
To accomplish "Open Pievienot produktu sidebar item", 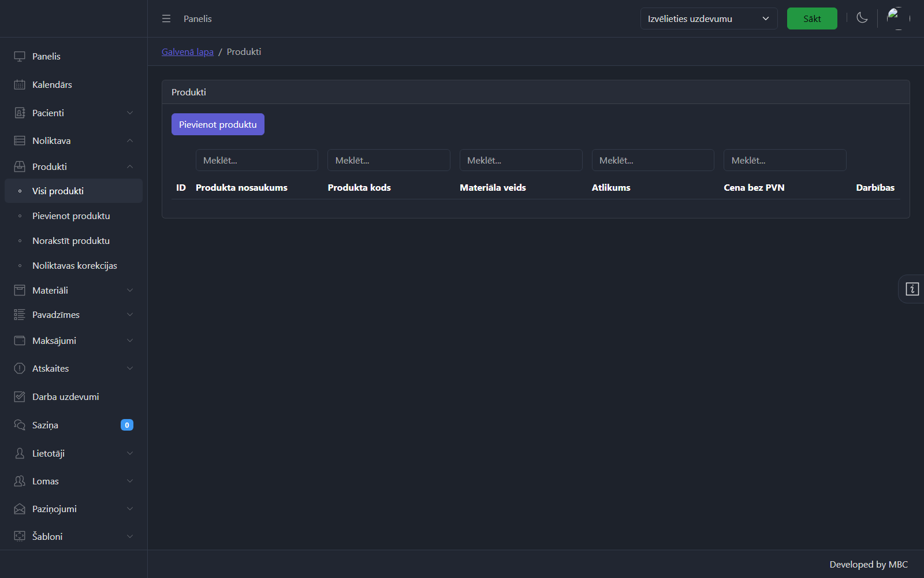I will pyautogui.click(x=73, y=216).
